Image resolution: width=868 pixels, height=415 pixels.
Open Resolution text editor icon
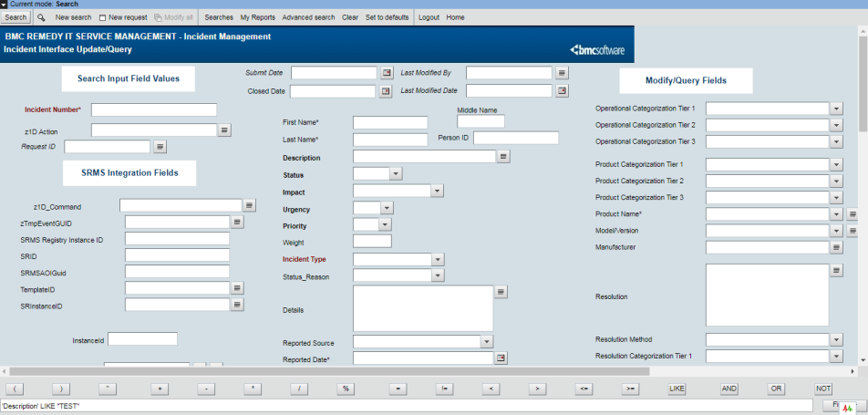click(x=836, y=270)
